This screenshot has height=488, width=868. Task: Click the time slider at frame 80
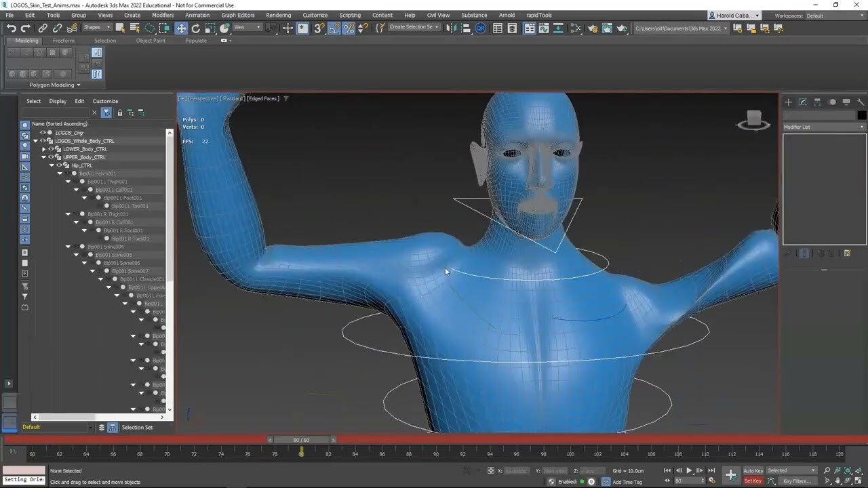300,440
